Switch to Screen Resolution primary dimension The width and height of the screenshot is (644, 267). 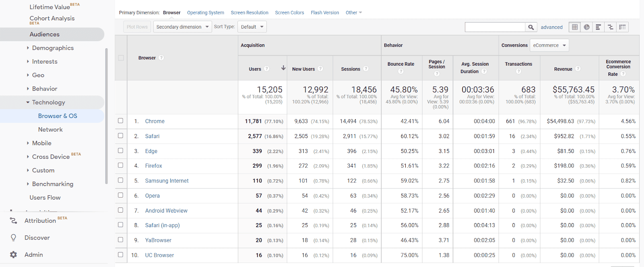pyautogui.click(x=249, y=12)
